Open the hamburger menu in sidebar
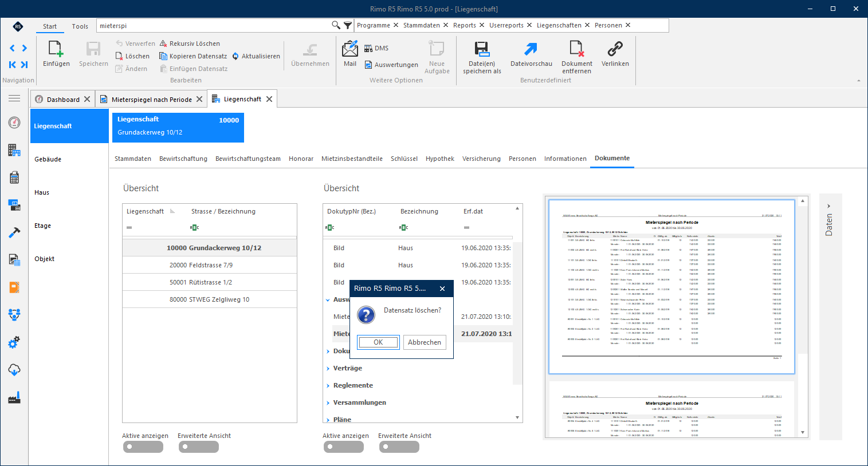 pyautogui.click(x=14, y=98)
